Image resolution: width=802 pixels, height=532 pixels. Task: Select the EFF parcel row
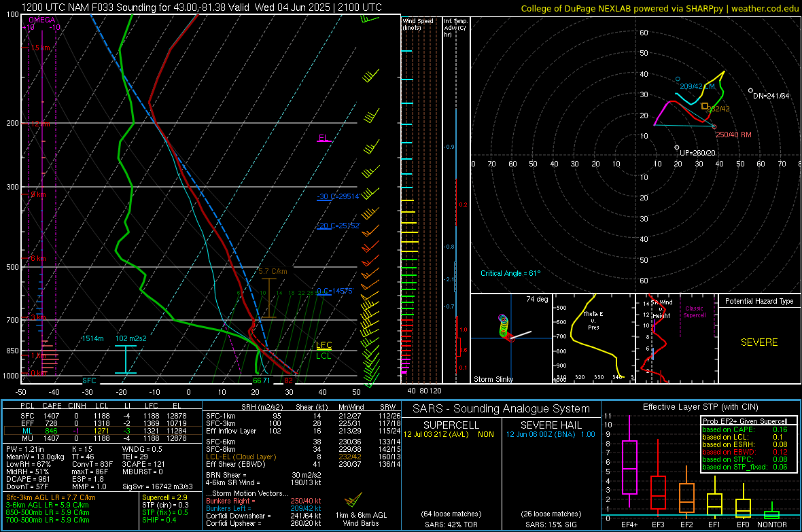coord(103,423)
